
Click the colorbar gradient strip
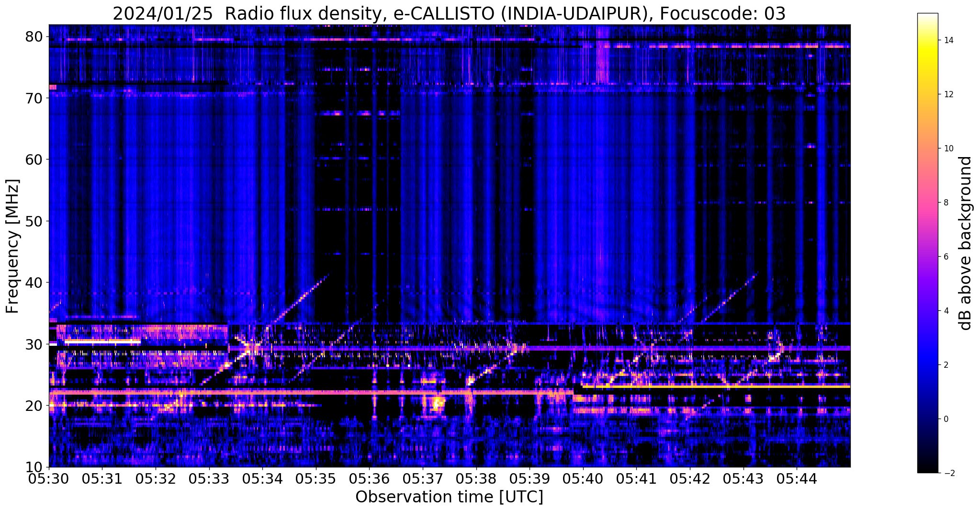[927, 243]
